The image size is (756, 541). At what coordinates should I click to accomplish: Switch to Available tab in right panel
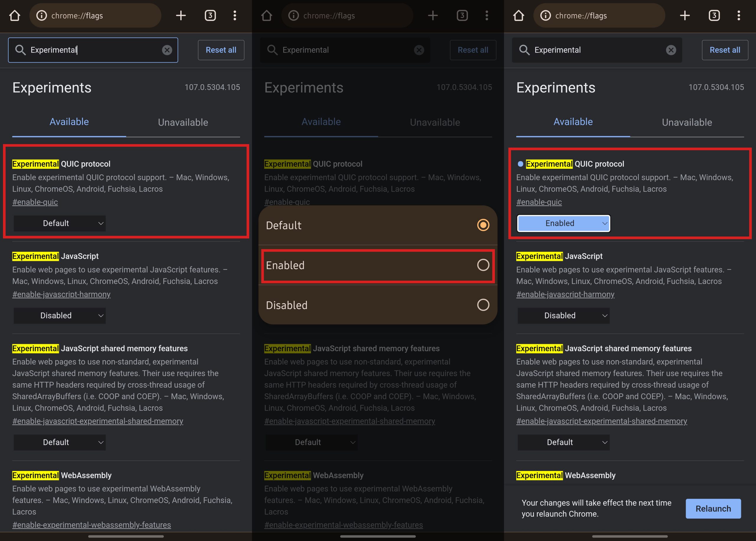[573, 122]
